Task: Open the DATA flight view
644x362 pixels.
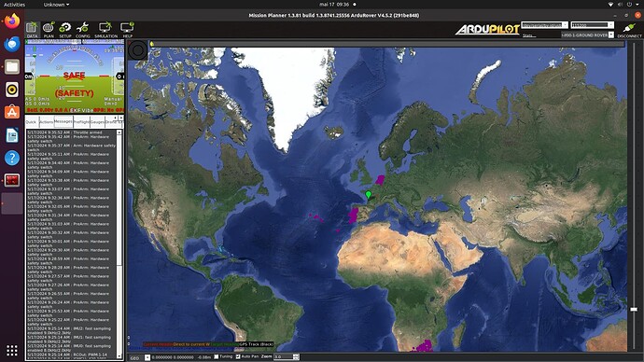Action: 32,30
